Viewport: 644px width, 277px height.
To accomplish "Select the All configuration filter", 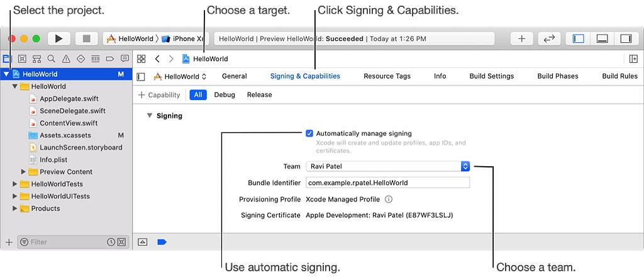I will (x=198, y=95).
